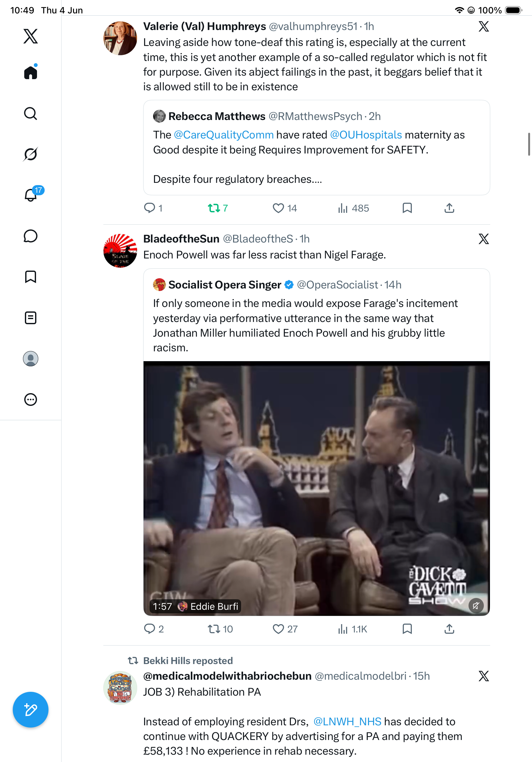Open X menu on Valerie Humphreys' post
Screen dimensions: 532x762
pyautogui.click(x=484, y=26)
